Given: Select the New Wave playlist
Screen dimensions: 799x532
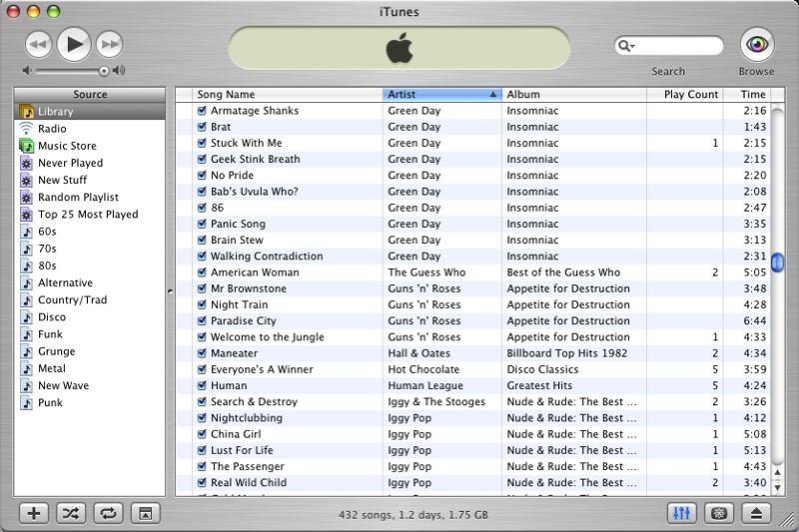Looking at the screenshot, I should (x=90, y=386).
